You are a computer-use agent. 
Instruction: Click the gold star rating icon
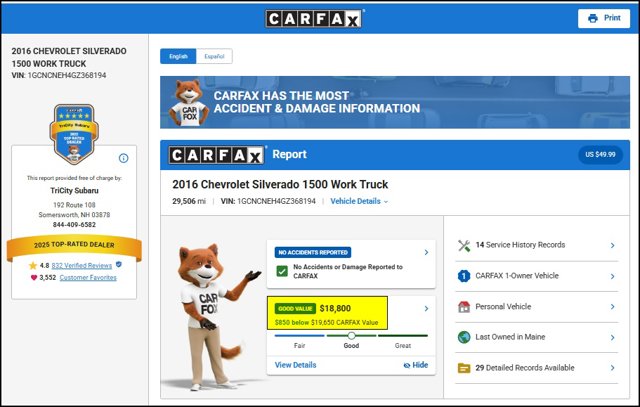[x=33, y=266]
